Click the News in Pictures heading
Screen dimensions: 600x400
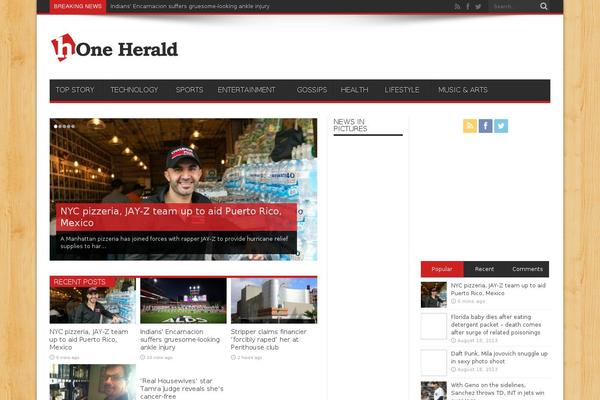pos(350,125)
